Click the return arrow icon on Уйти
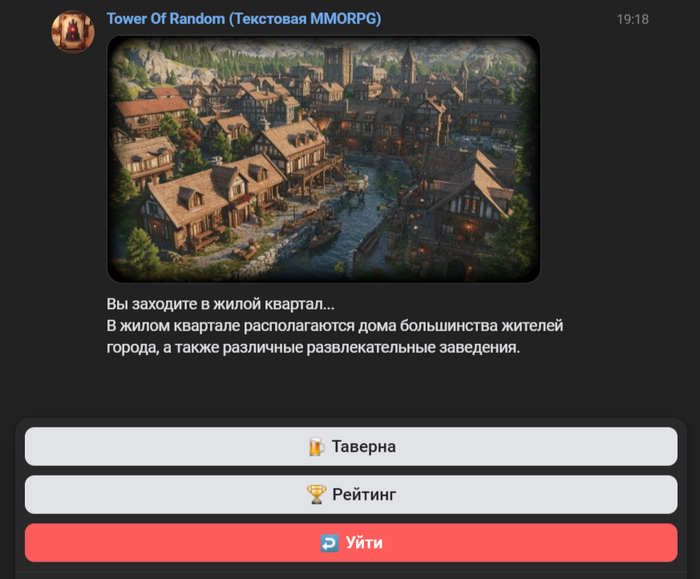This screenshot has height=579, width=700. [x=329, y=543]
